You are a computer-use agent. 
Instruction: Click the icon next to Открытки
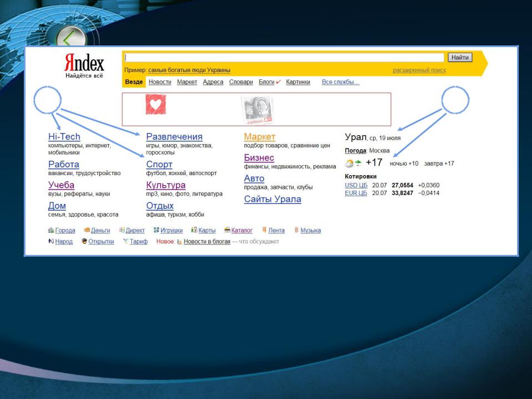click(x=84, y=241)
